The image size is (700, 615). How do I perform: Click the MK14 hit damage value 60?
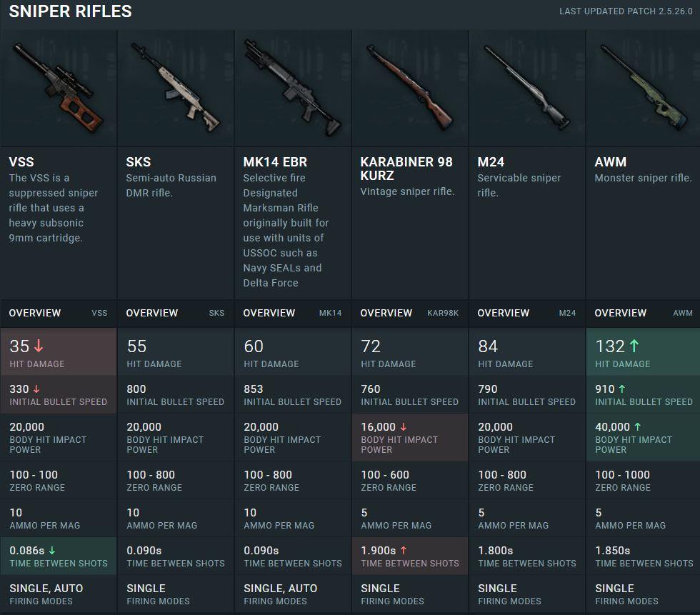click(254, 346)
